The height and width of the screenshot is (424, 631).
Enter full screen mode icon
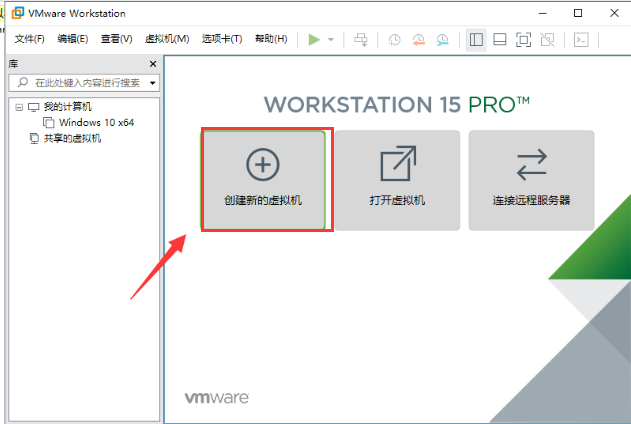click(523, 39)
